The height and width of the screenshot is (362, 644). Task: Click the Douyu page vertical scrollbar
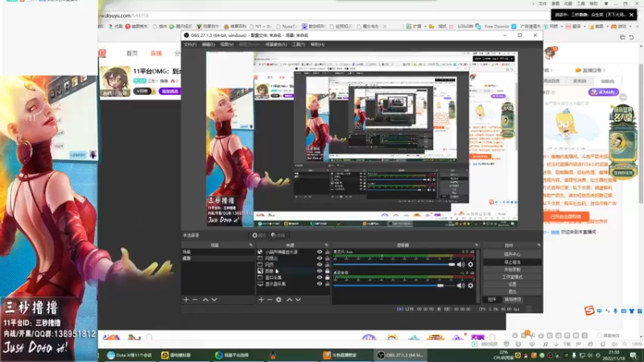click(641, 134)
